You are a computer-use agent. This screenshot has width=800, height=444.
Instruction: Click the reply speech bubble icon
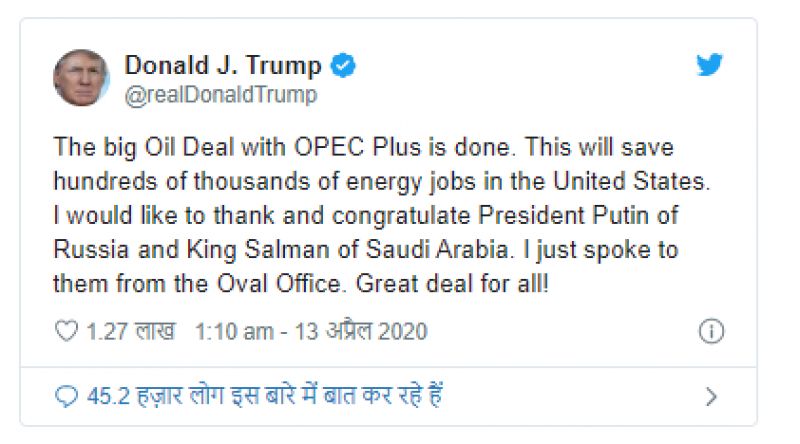(66, 396)
